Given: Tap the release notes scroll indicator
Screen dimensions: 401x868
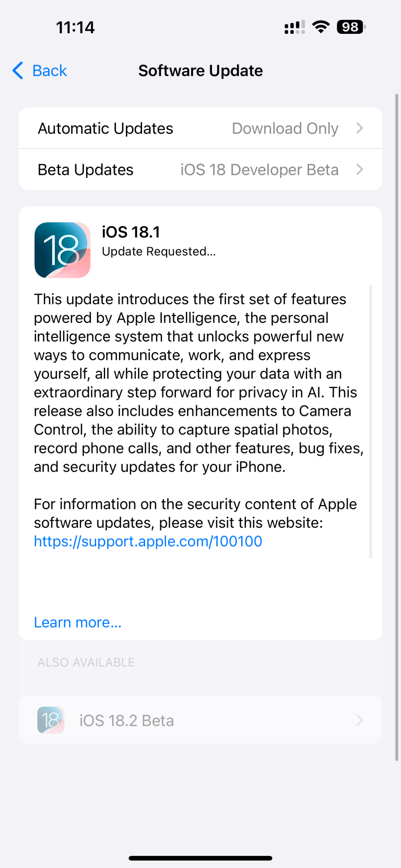Looking at the screenshot, I should point(371,421).
